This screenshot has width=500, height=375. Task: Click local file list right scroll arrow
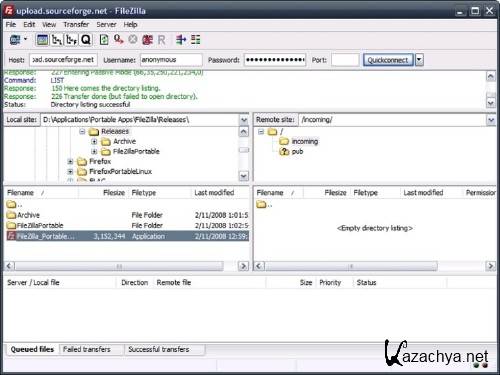(x=244, y=266)
